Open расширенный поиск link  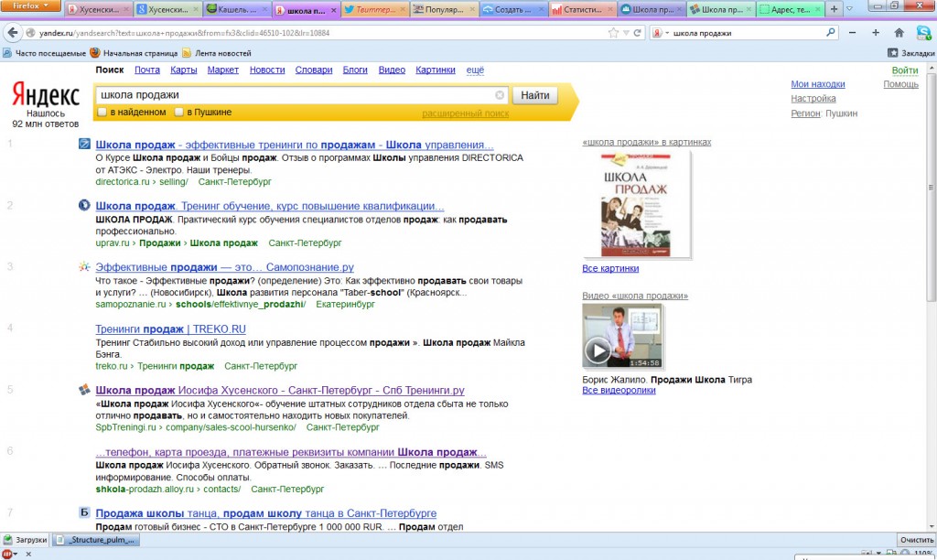(465, 113)
